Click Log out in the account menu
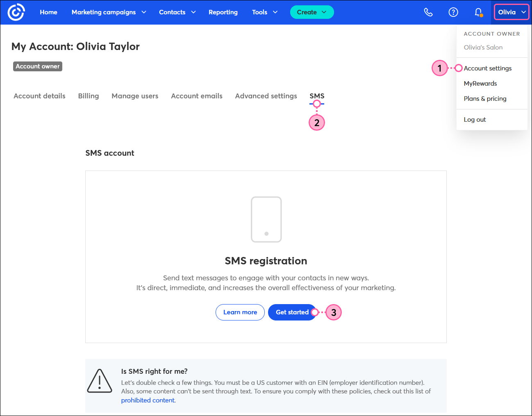Screen dimensions: 532x416 (475, 120)
